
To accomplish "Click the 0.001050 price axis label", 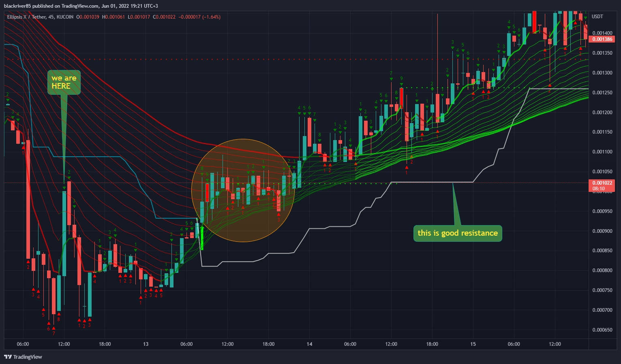I will pyautogui.click(x=602, y=172).
